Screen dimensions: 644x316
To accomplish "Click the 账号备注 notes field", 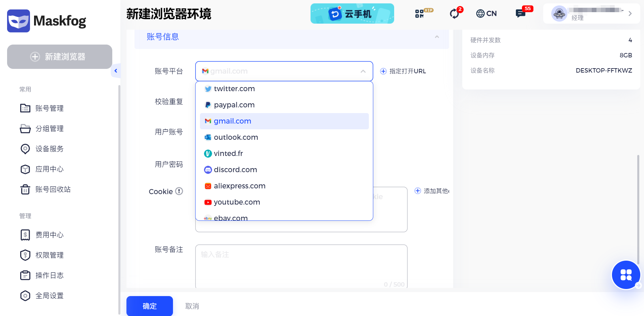I will (301, 266).
